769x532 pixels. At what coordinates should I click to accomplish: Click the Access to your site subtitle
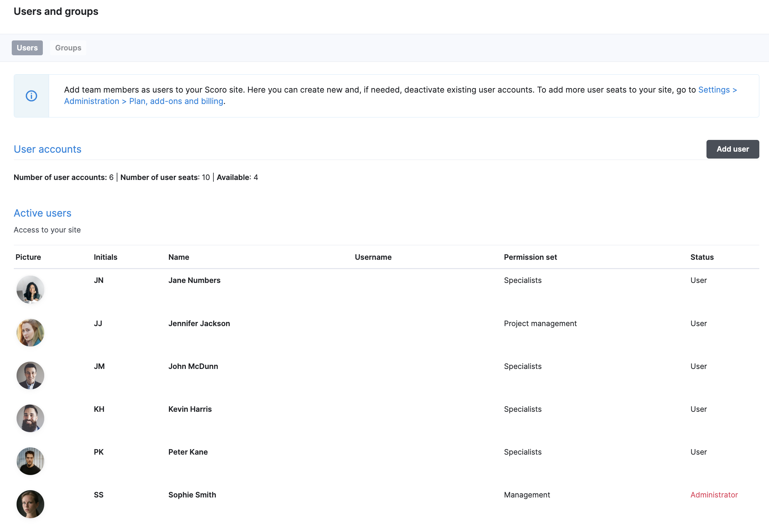pyautogui.click(x=47, y=230)
